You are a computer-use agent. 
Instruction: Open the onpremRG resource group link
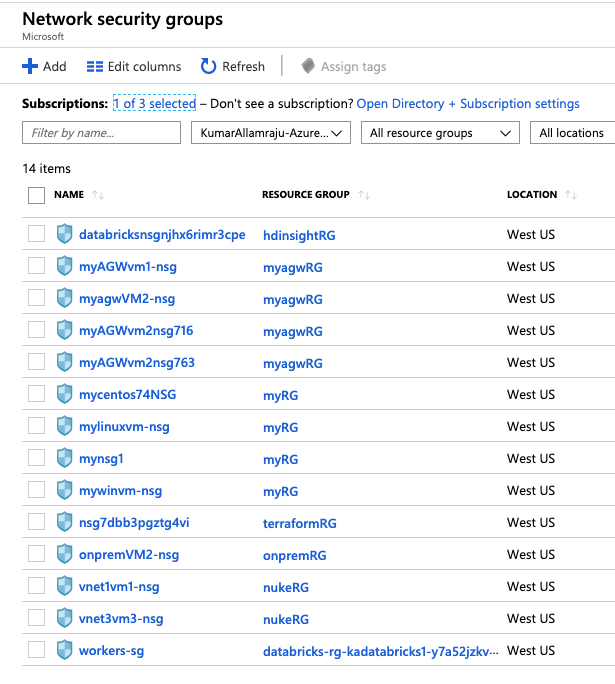pos(294,556)
